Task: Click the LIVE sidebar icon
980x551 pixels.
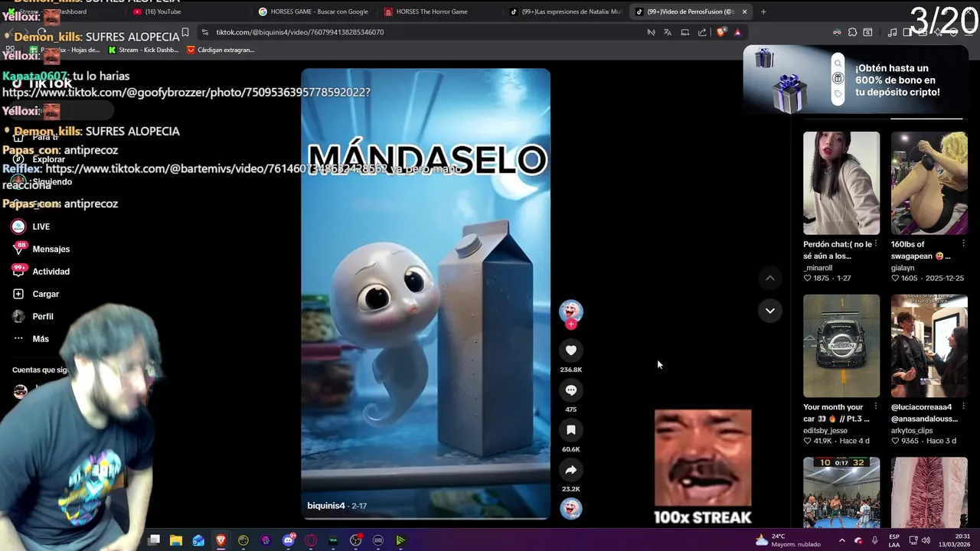Action: (18, 227)
